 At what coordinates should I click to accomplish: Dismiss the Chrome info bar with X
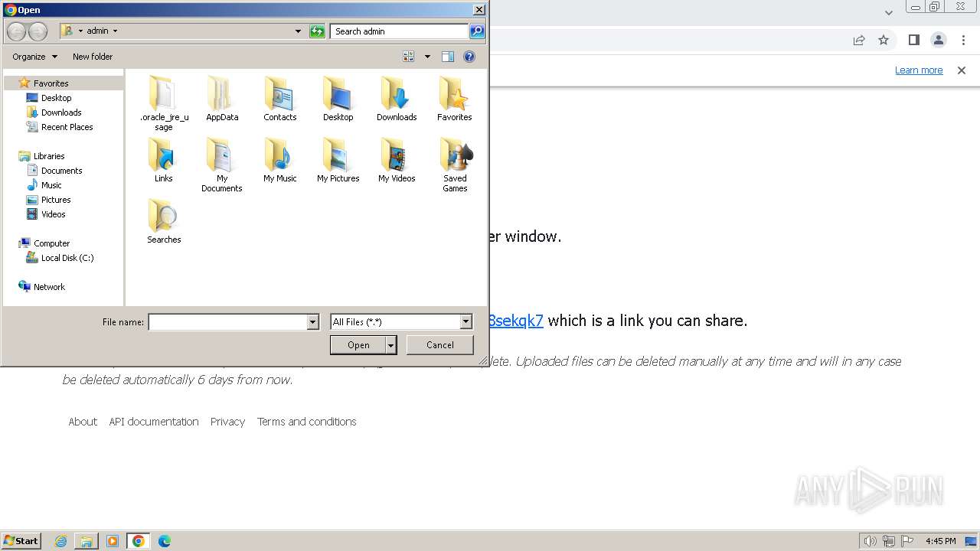coord(962,70)
